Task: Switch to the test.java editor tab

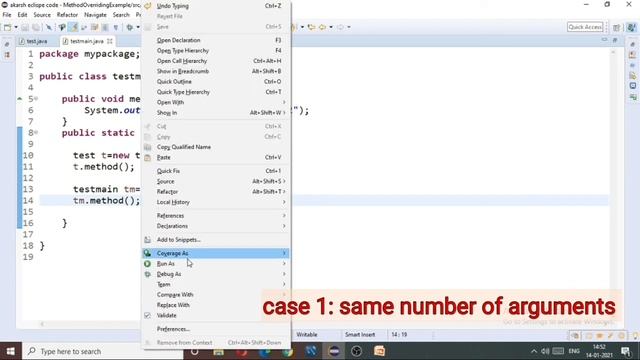Action: coord(33,41)
